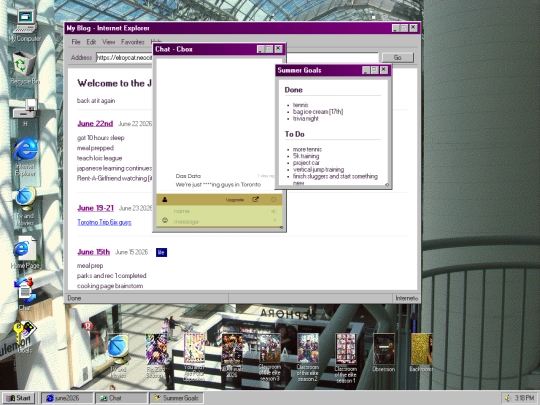
Task: Click the Cbox pop-out external link icon
Action: pos(255,199)
